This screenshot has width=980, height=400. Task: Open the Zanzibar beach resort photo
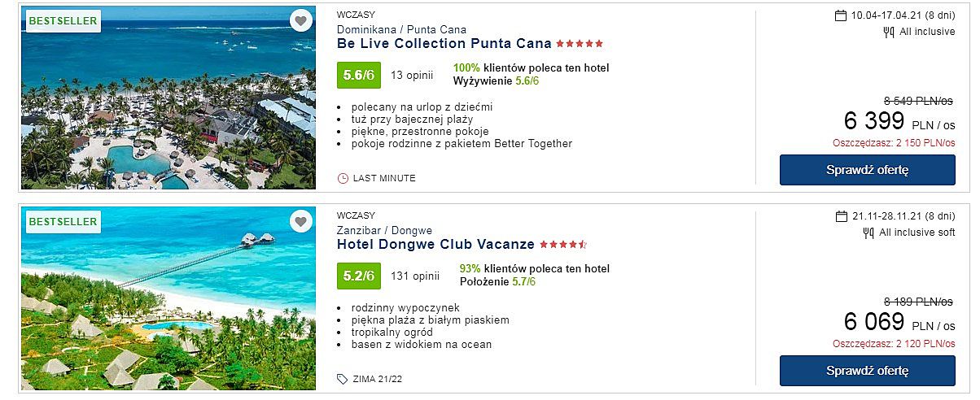click(168, 298)
